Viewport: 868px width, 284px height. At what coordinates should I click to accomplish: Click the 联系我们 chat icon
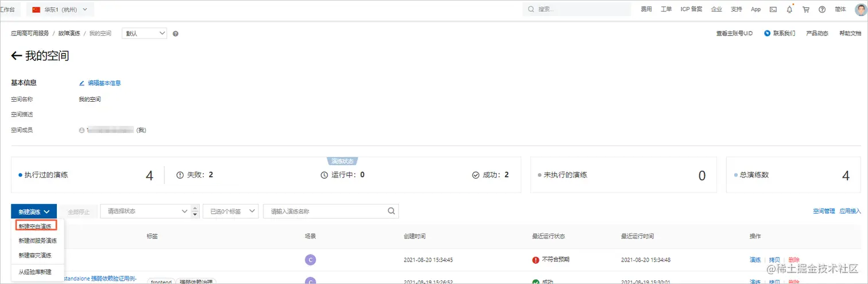767,33
